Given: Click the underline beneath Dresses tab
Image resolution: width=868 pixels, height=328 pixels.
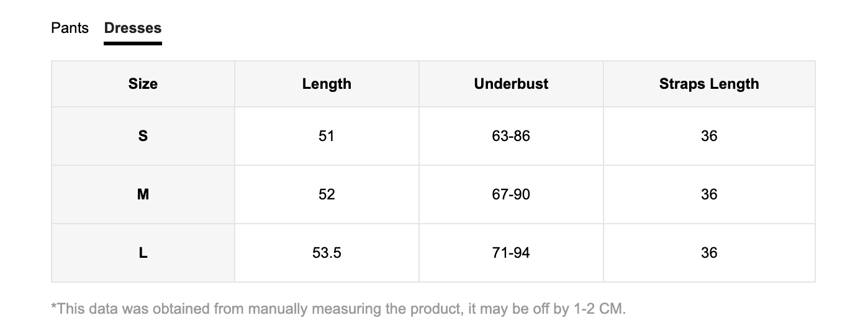Looking at the screenshot, I should pos(133,43).
